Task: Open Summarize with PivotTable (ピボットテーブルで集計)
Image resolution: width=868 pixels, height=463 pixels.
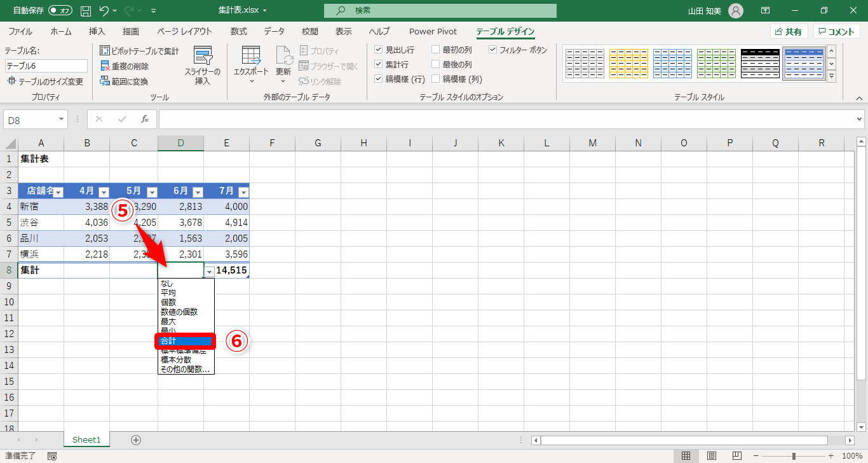Action: pyautogui.click(x=140, y=51)
